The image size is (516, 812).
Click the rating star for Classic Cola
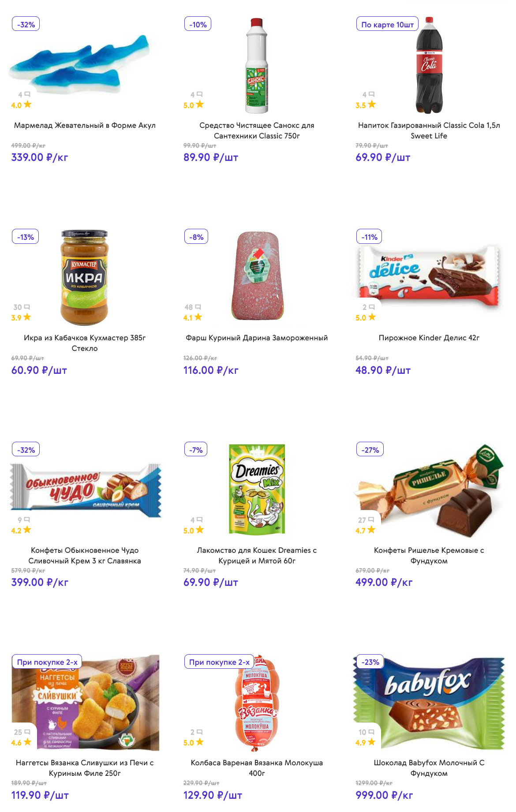(372, 104)
